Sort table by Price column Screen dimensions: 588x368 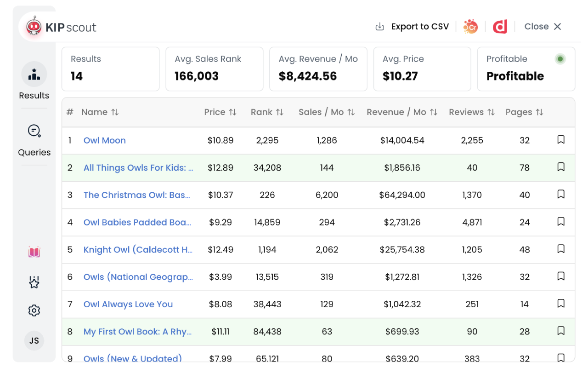(x=220, y=112)
